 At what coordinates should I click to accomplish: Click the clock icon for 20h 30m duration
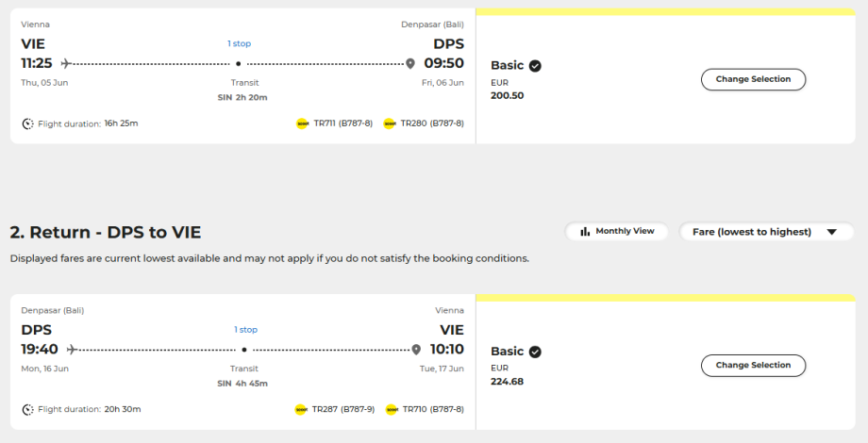[27, 410]
